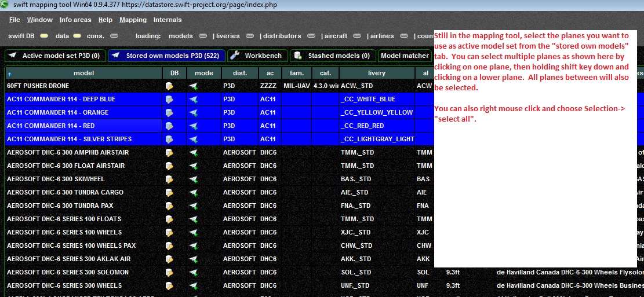
Task: Sort by the cat. column header
Action: point(325,73)
